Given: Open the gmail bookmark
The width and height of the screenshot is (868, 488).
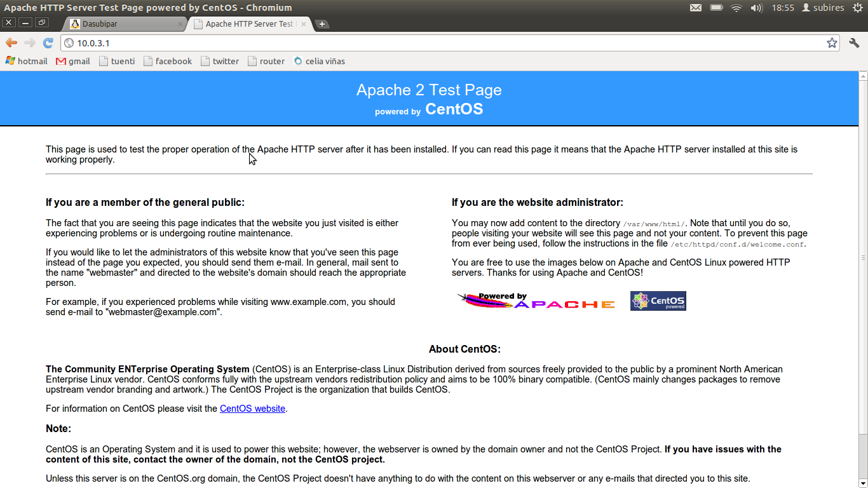Looking at the screenshot, I should 73,61.
